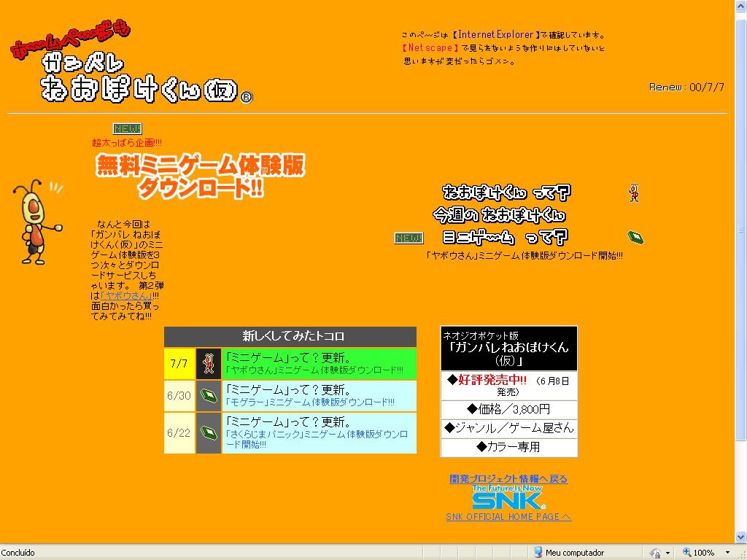Open 「さくらじまパニック」 download link in 6/22 row

(x=317, y=440)
